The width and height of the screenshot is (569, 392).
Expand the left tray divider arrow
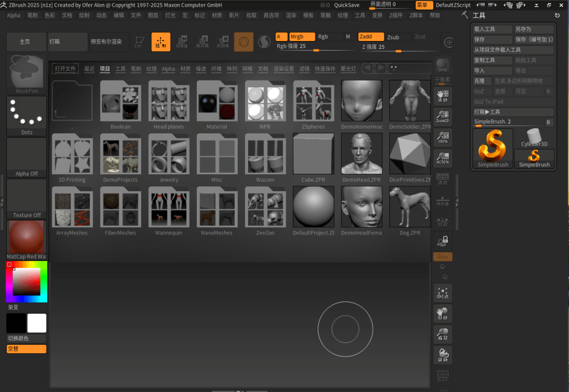point(2,201)
